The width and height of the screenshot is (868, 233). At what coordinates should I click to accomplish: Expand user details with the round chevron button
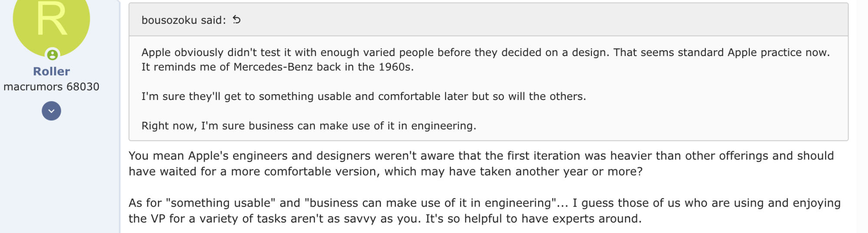tap(51, 111)
